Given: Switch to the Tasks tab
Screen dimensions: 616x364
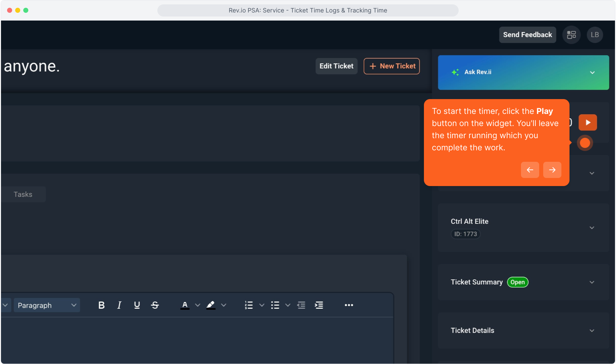Looking at the screenshot, I should (23, 194).
